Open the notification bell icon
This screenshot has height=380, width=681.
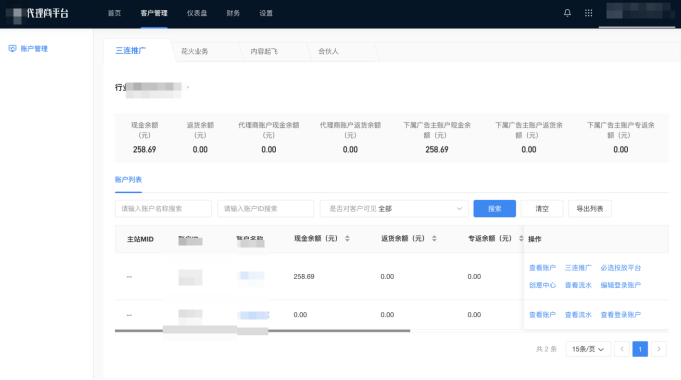567,13
